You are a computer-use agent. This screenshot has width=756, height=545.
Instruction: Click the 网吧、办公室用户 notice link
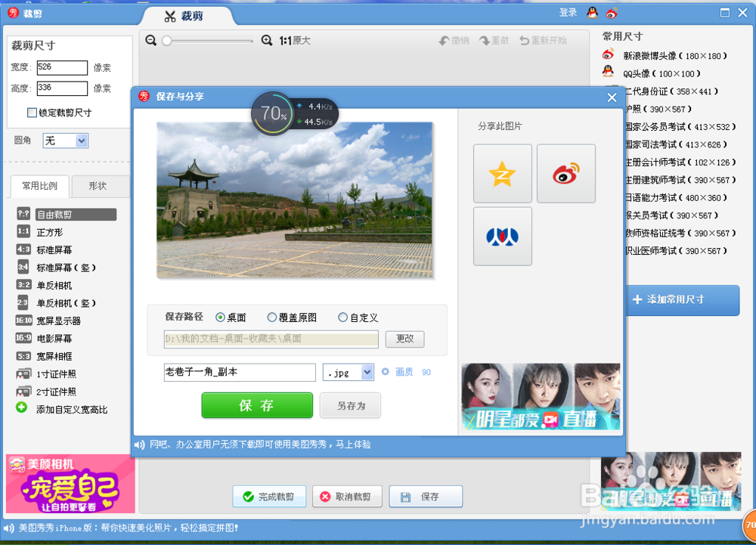pyautogui.click(x=260, y=444)
